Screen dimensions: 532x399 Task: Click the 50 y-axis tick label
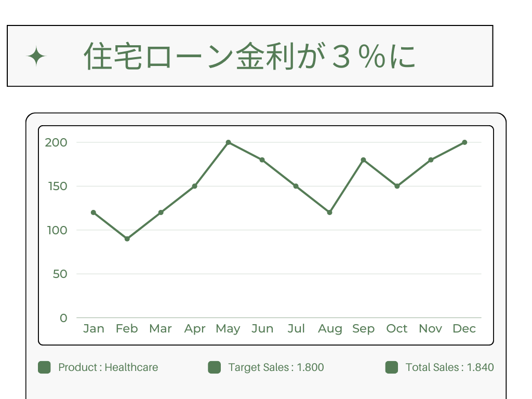(x=60, y=274)
